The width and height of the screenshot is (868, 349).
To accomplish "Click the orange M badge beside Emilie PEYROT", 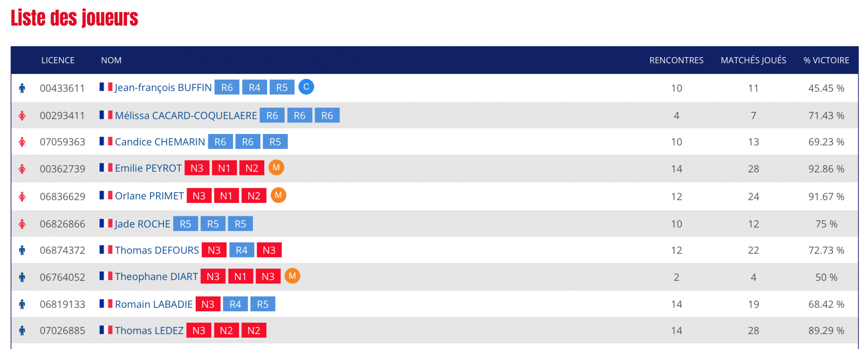I will point(276,167).
